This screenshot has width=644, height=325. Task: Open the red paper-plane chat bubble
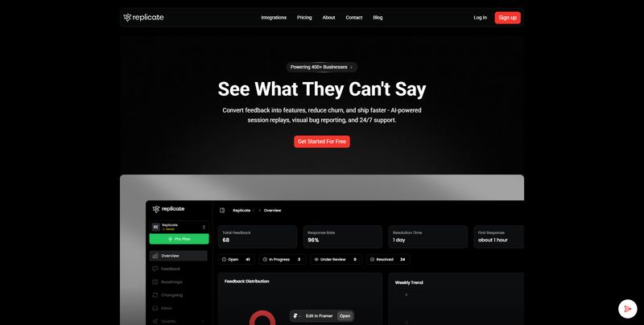point(628,309)
